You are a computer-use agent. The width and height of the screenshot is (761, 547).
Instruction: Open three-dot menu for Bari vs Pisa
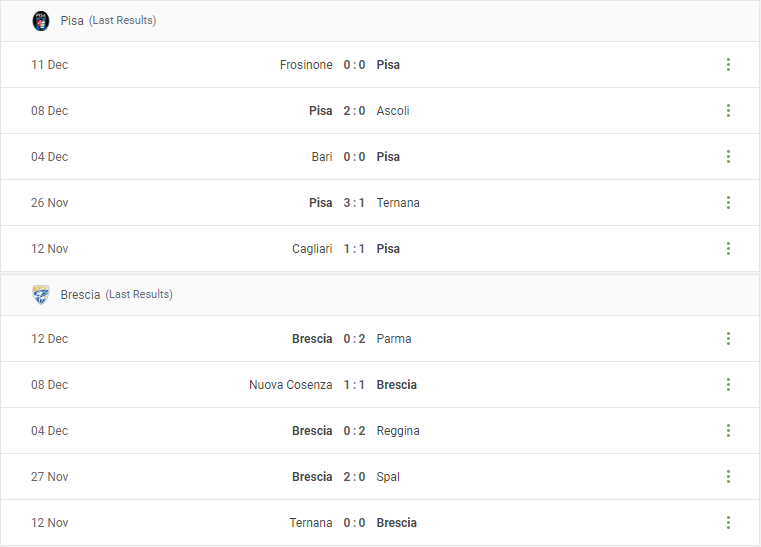pyautogui.click(x=728, y=157)
